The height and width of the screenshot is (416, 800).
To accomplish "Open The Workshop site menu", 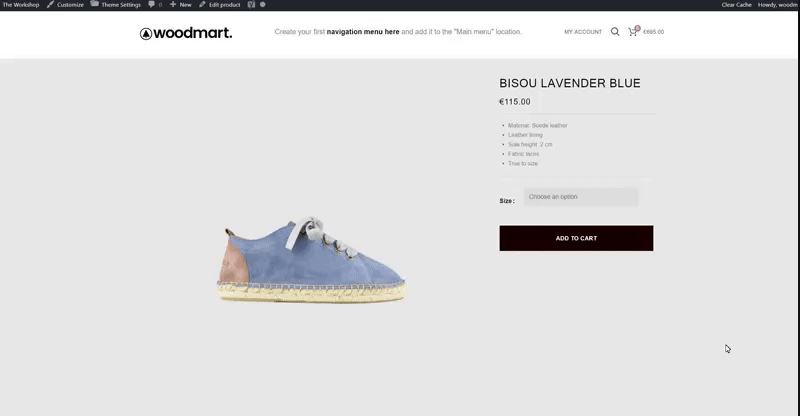I will click(21, 4).
